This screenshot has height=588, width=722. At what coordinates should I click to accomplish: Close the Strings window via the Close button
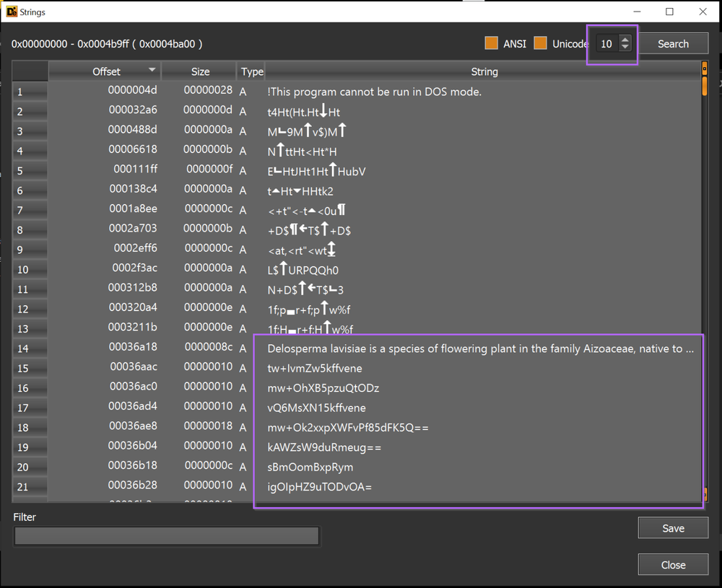(x=673, y=564)
